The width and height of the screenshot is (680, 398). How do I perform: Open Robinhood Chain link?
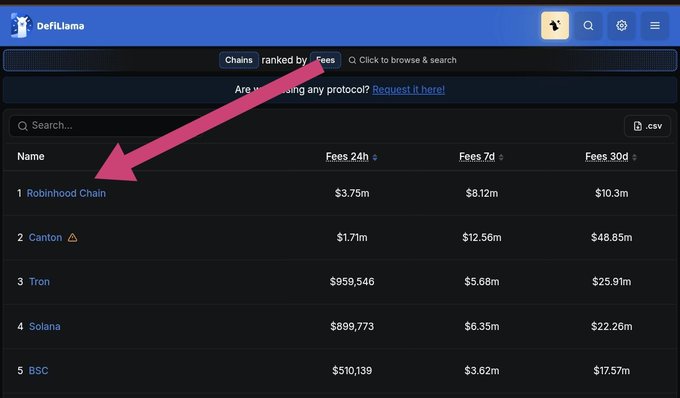tap(66, 193)
